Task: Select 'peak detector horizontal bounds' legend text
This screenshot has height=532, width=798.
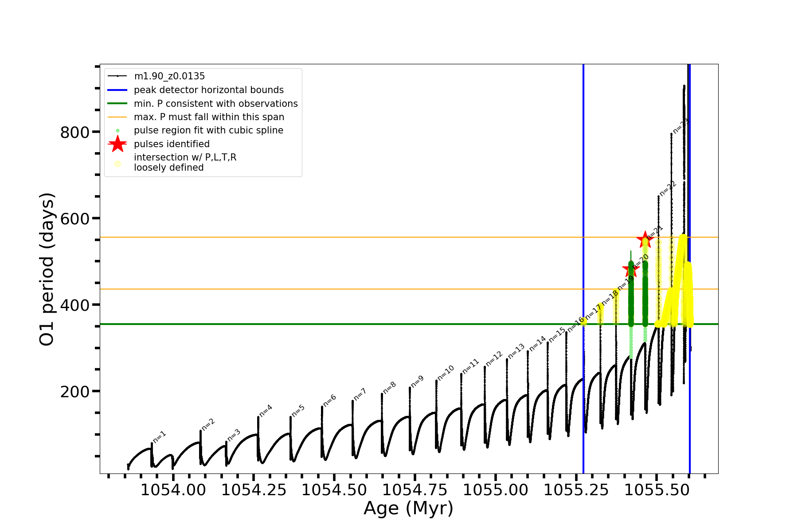Action: [208, 90]
